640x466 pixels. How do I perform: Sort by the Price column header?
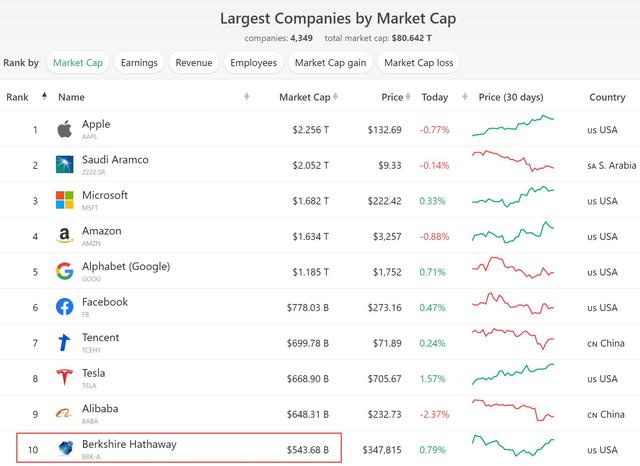[x=391, y=97]
